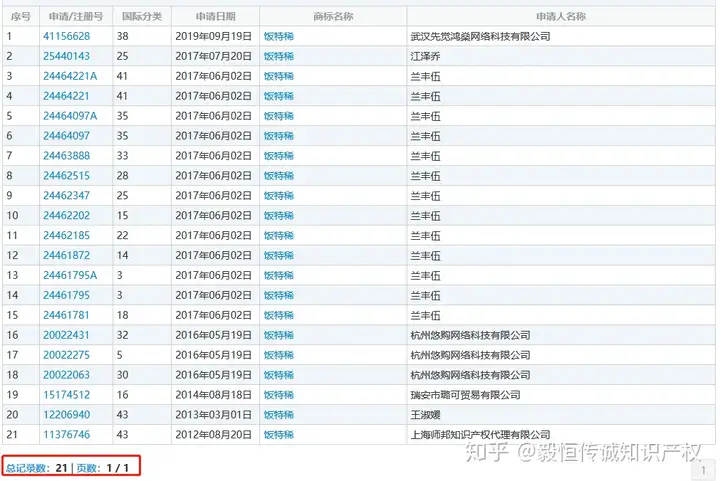The width and height of the screenshot is (720, 481).
Task: Open application number 24463888
Action: click(67, 156)
